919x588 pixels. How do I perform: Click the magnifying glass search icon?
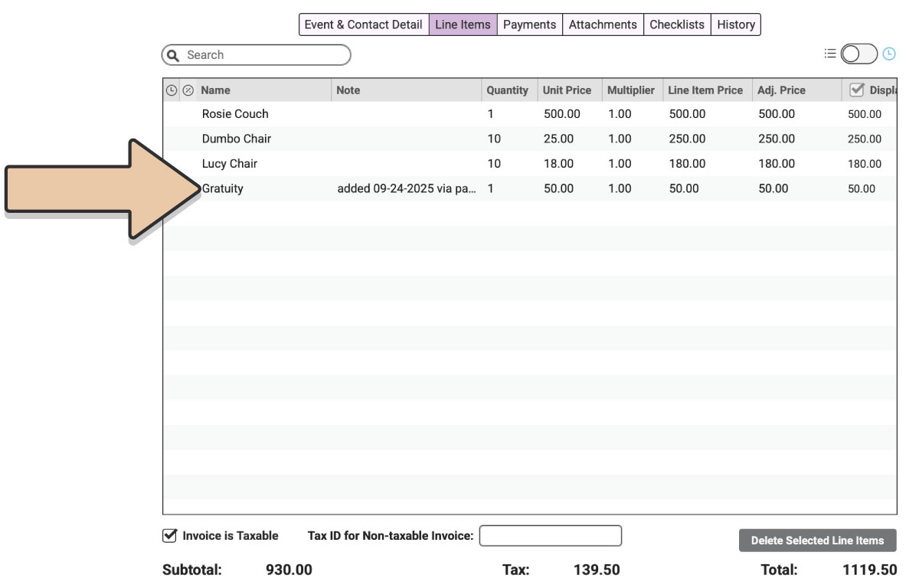(x=173, y=55)
